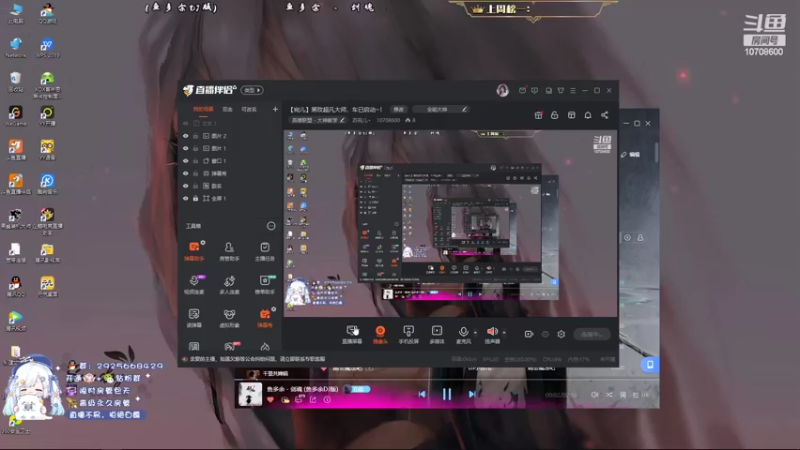Mute the 麦克风 microphone
This screenshot has height=450, width=800.
463,334
